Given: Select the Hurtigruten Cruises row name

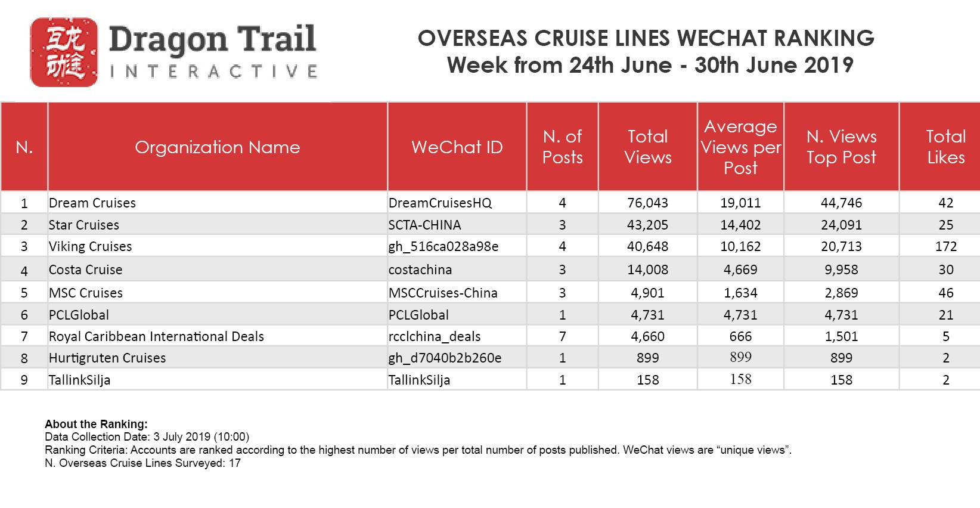Looking at the screenshot, I should (107, 358).
